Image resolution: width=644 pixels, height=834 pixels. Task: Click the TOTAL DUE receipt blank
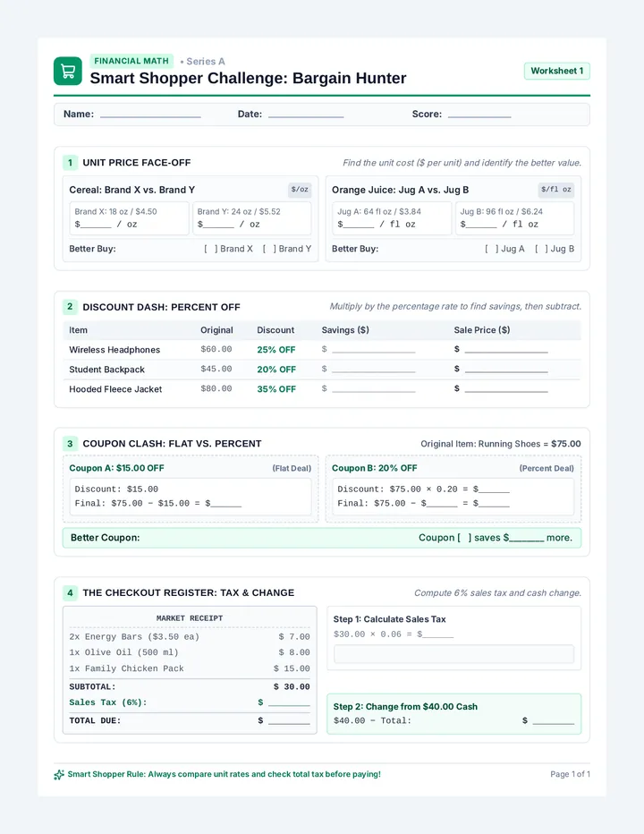tap(289, 721)
